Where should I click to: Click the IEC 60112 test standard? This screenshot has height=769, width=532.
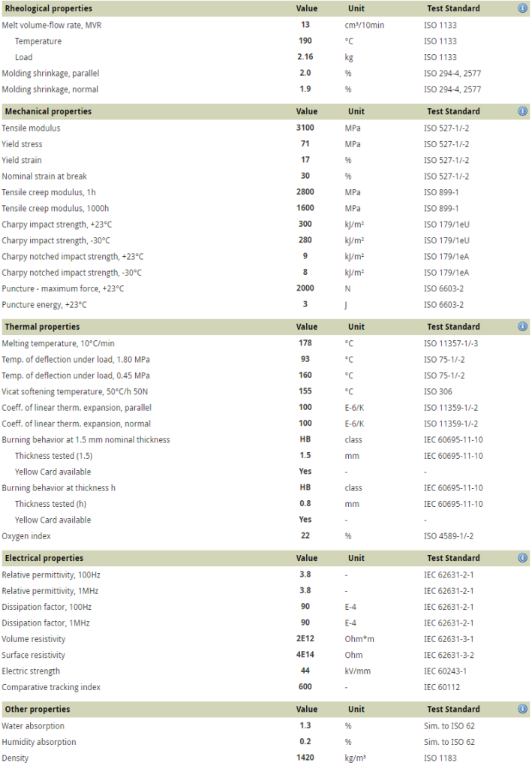[440, 687]
